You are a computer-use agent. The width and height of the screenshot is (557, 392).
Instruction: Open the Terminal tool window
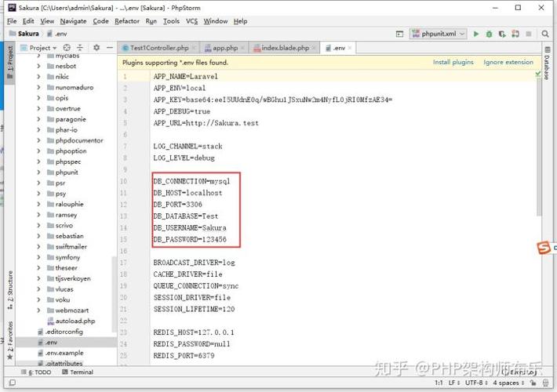pos(78,372)
